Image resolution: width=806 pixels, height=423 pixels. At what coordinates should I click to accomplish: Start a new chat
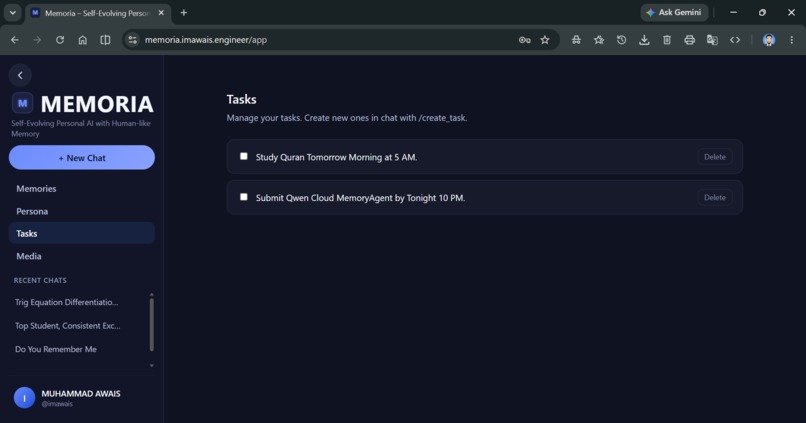82,157
